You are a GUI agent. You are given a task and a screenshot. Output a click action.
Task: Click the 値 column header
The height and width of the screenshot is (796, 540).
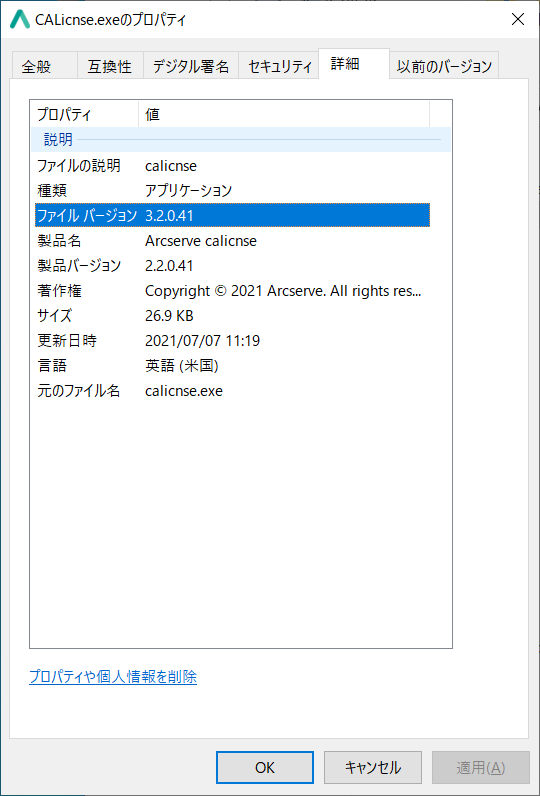[284, 115]
